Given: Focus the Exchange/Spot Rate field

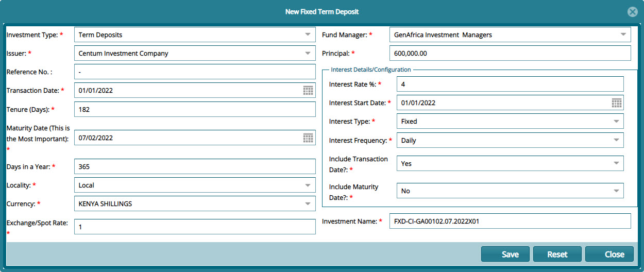Looking at the screenshot, I should [195, 227].
